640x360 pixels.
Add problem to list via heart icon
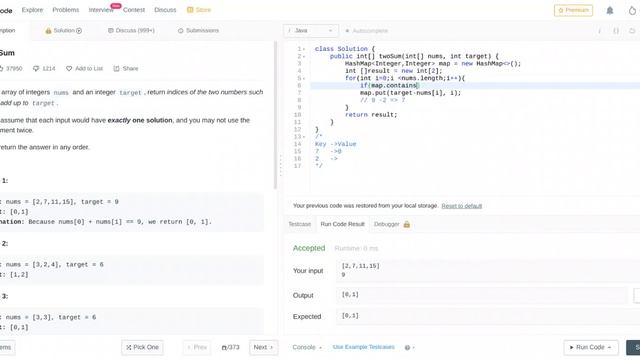click(84, 69)
